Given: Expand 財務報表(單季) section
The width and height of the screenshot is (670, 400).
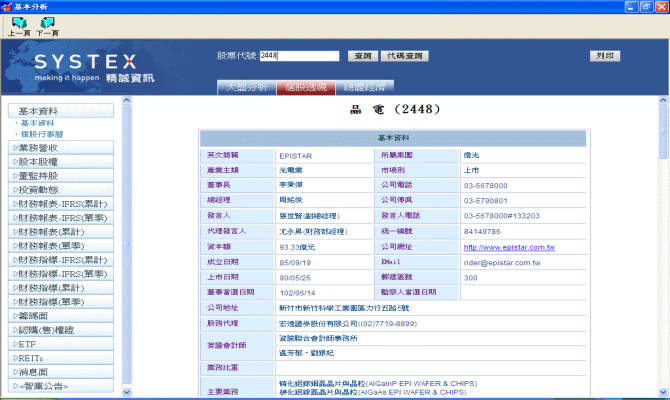Looking at the screenshot, I should pyautogui.click(x=61, y=246).
